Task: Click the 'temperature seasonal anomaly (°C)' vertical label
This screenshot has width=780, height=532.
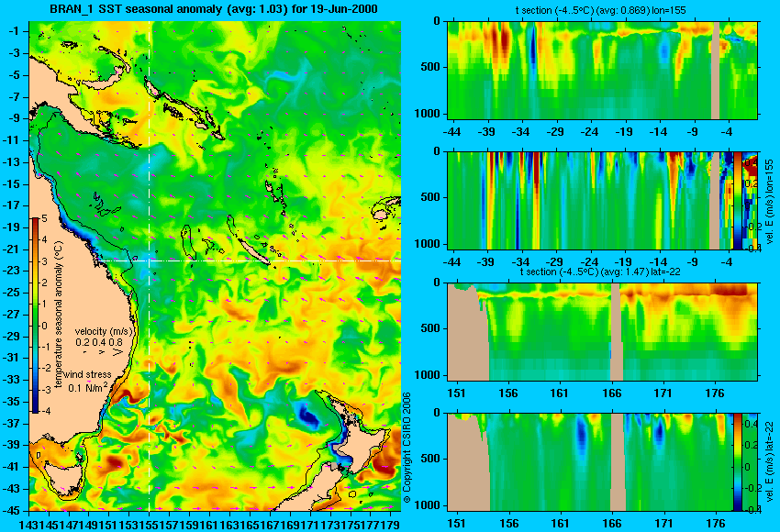Action: click(58, 316)
